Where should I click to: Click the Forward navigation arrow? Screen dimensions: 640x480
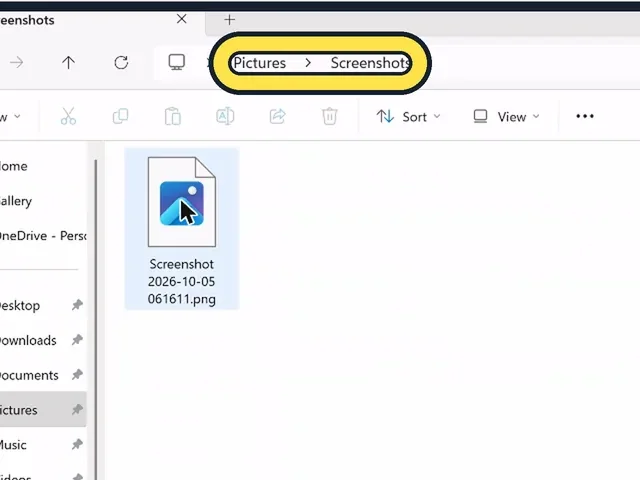(x=17, y=62)
